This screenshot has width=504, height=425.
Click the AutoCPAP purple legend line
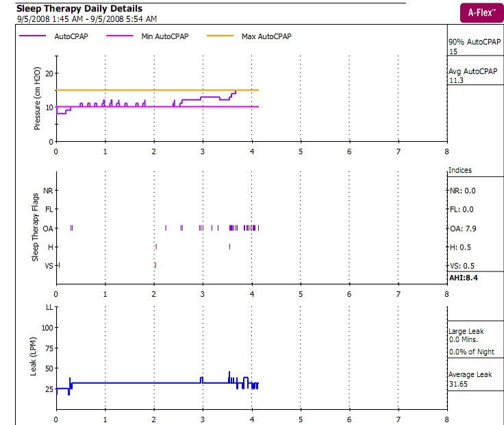pyautogui.click(x=32, y=36)
